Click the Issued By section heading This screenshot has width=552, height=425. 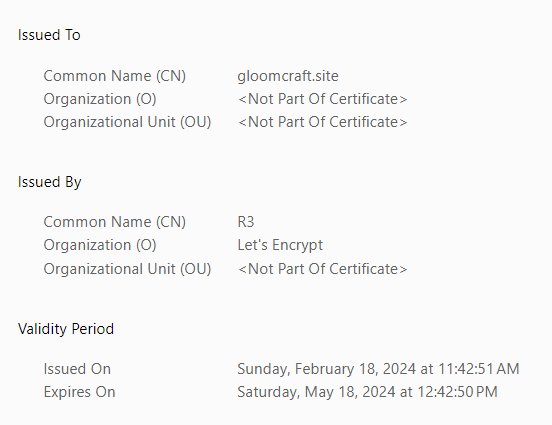click(50, 182)
